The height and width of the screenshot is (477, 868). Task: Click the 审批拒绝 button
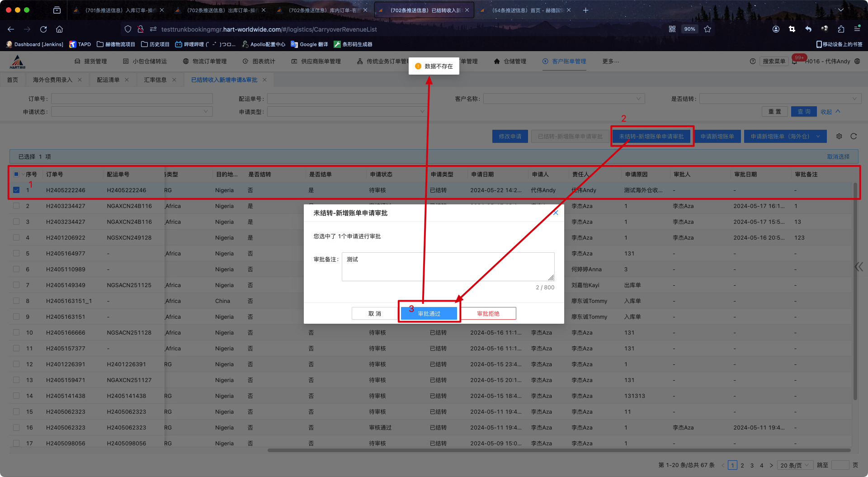pos(488,313)
